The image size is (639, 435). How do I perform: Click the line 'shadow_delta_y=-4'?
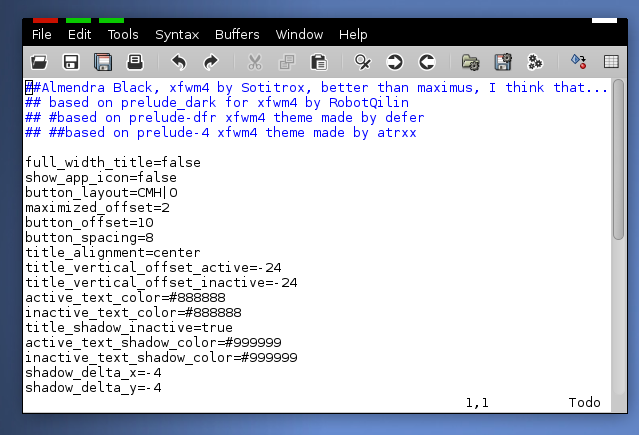tap(93, 388)
